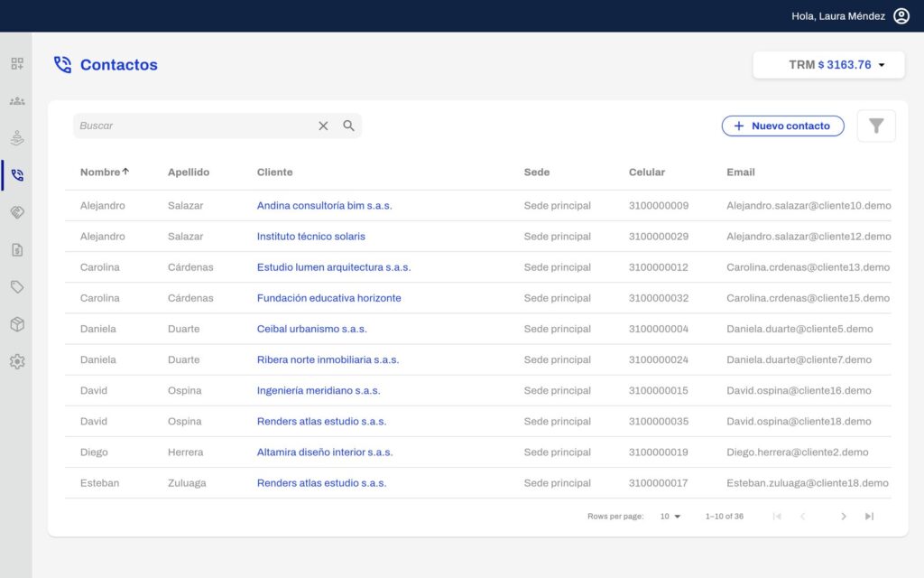Click the Celular column header
The height and width of the screenshot is (578, 924).
click(x=646, y=172)
